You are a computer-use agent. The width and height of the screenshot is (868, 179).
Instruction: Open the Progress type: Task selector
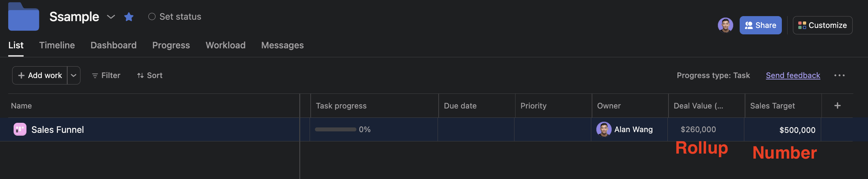tap(713, 75)
